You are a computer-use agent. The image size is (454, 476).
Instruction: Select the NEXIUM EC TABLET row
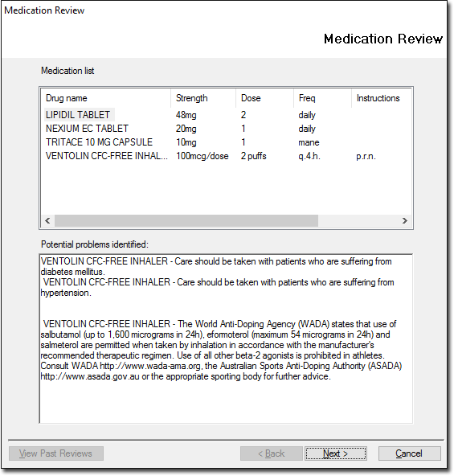point(226,129)
